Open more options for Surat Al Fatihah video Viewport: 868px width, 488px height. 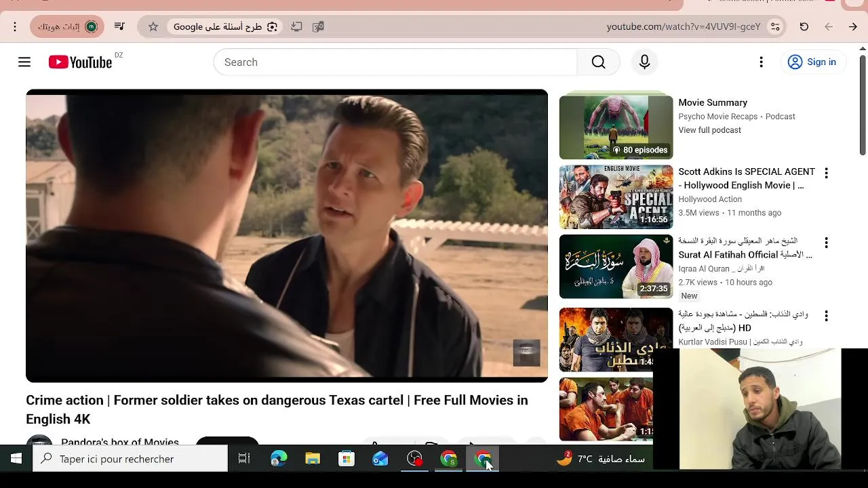pyautogui.click(x=826, y=243)
